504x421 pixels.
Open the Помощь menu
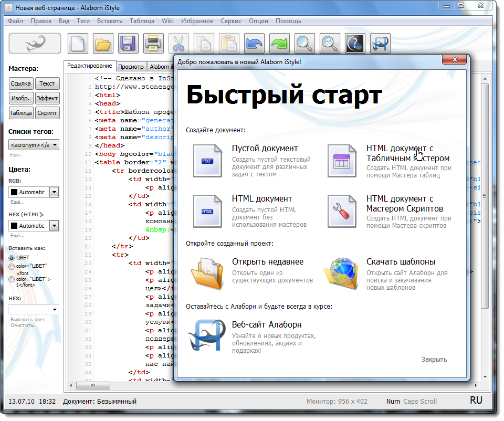point(288,21)
